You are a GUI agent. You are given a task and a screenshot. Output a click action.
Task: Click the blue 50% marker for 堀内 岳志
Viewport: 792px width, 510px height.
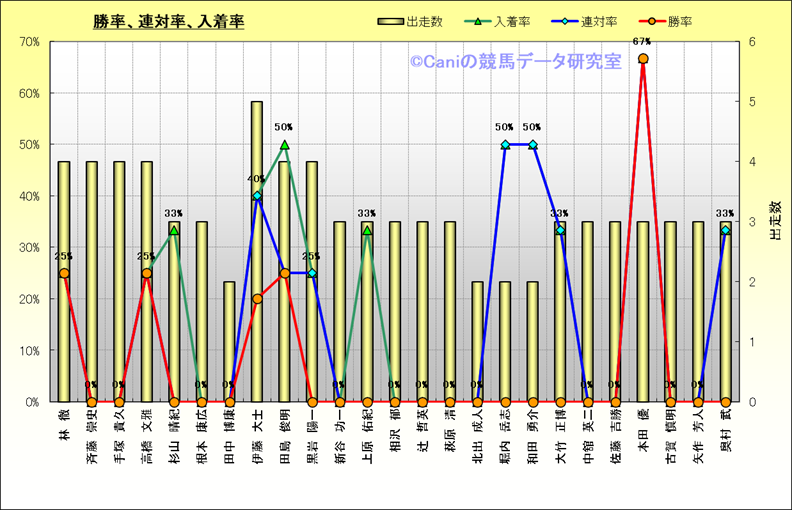(x=505, y=145)
